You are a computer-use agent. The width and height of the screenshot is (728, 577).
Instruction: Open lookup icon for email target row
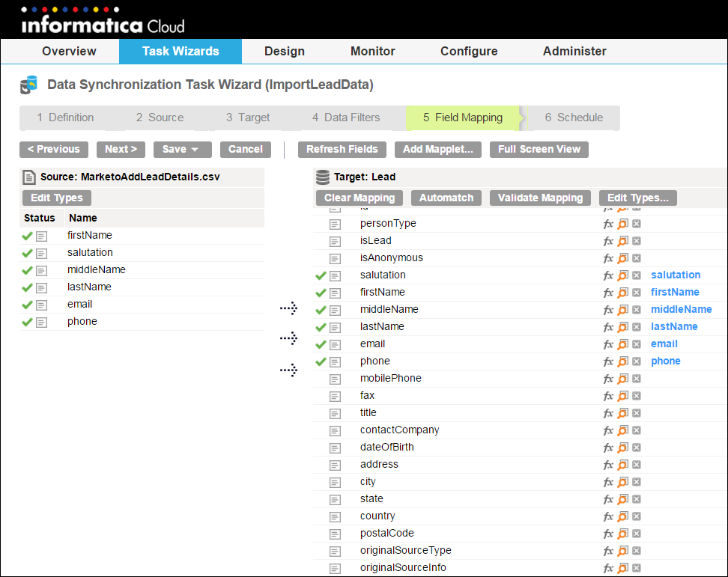point(622,344)
